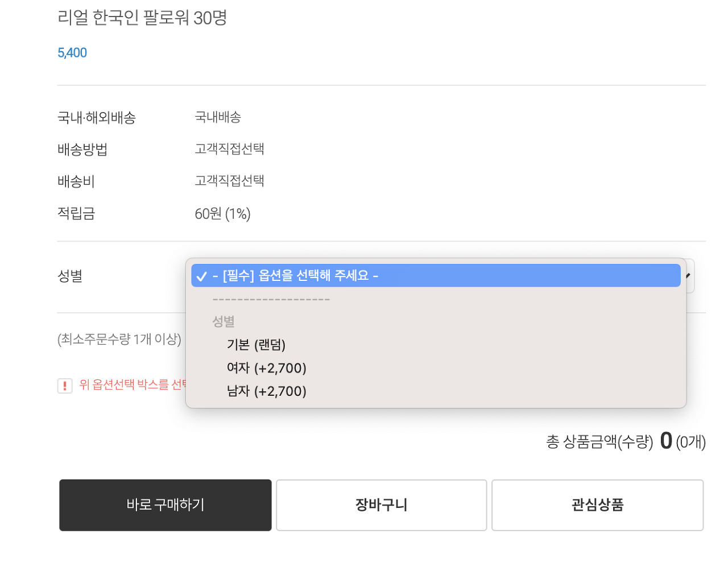
Task: Click the '0 (0개)' total amount value
Action: pyautogui.click(x=683, y=441)
